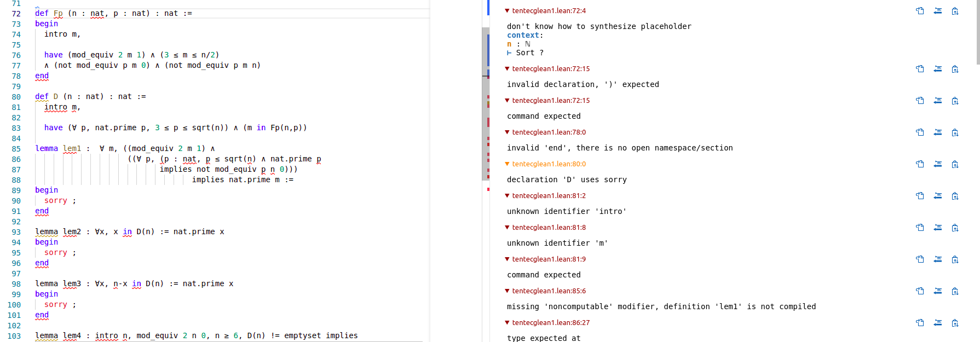This screenshot has height=342, width=980.
Task: Reveal file location for 81:9 message
Action: pyautogui.click(x=920, y=259)
